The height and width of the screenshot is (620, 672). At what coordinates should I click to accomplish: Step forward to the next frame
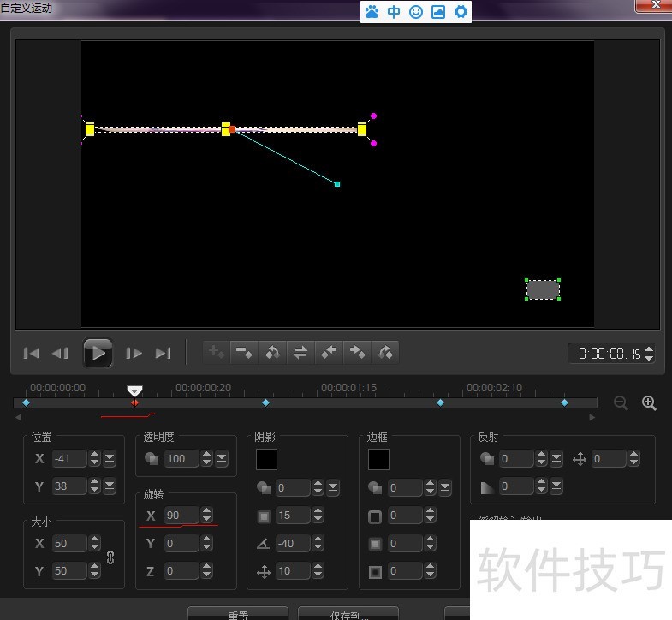point(134,353)
